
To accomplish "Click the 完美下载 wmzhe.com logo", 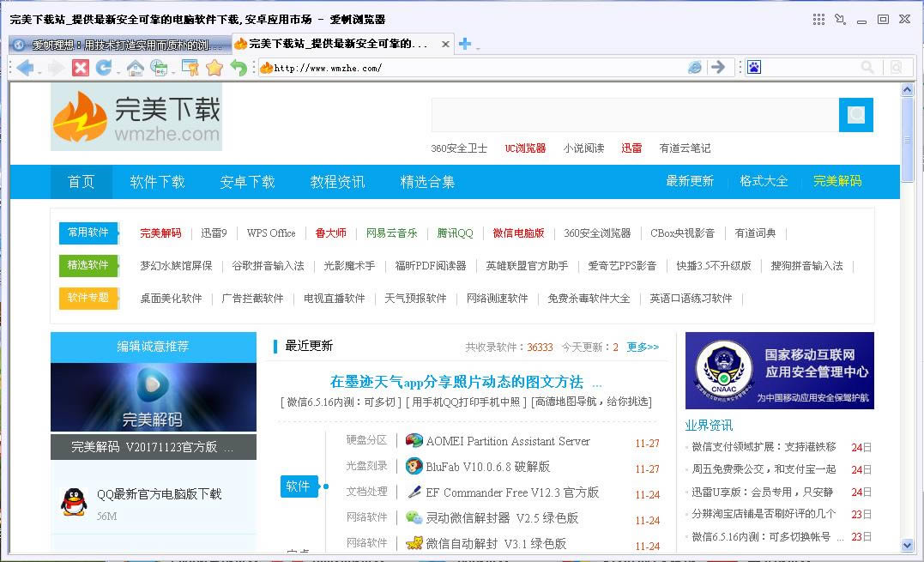I will pyautogui.click(x=136, y=117).
